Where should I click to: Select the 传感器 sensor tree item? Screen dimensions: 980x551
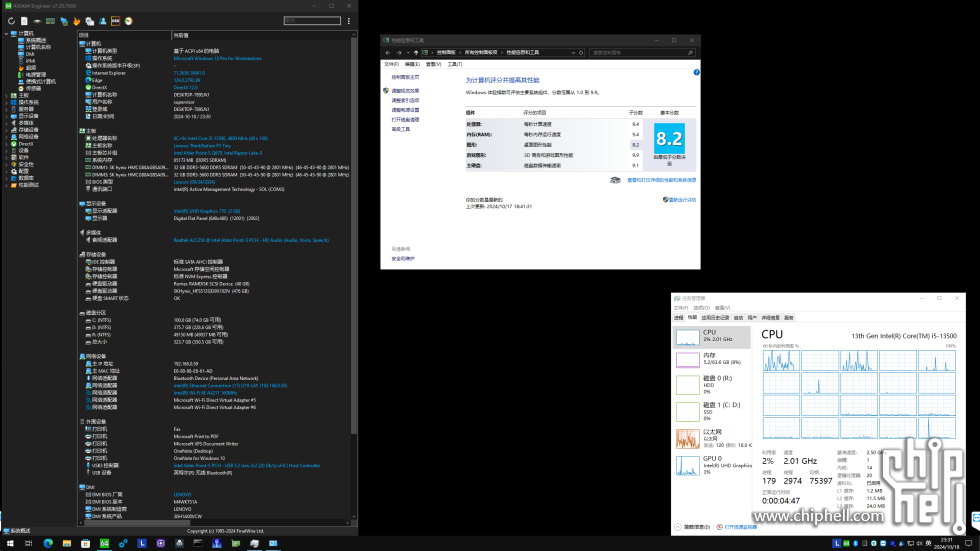(32, 89)
